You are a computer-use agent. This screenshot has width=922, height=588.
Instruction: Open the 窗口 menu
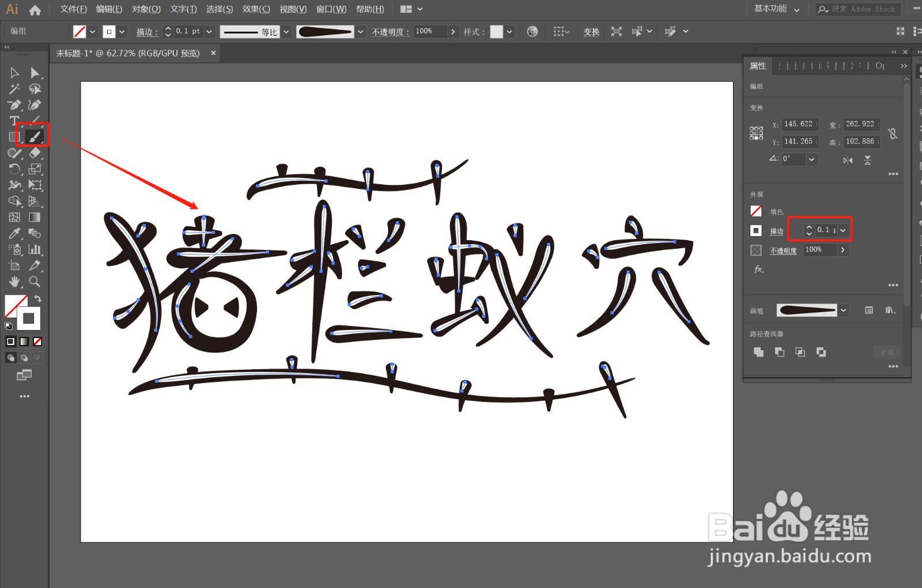(x=330, y=9)
